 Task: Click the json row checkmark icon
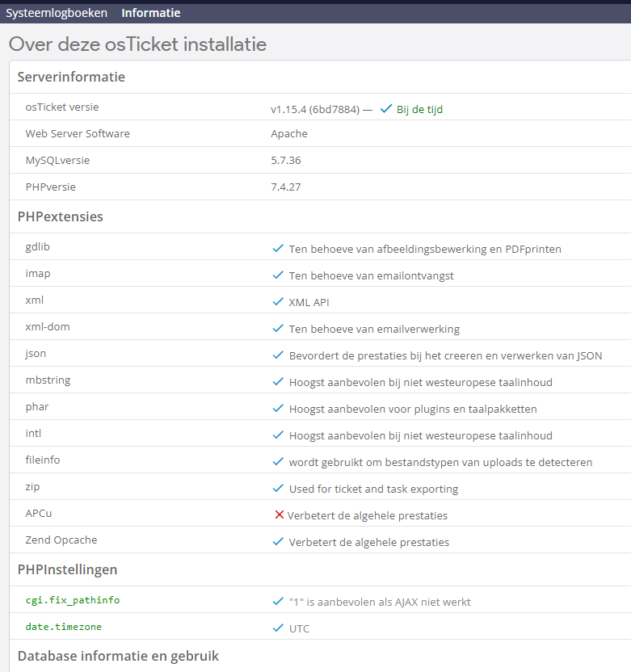click(x=278, y=355)
